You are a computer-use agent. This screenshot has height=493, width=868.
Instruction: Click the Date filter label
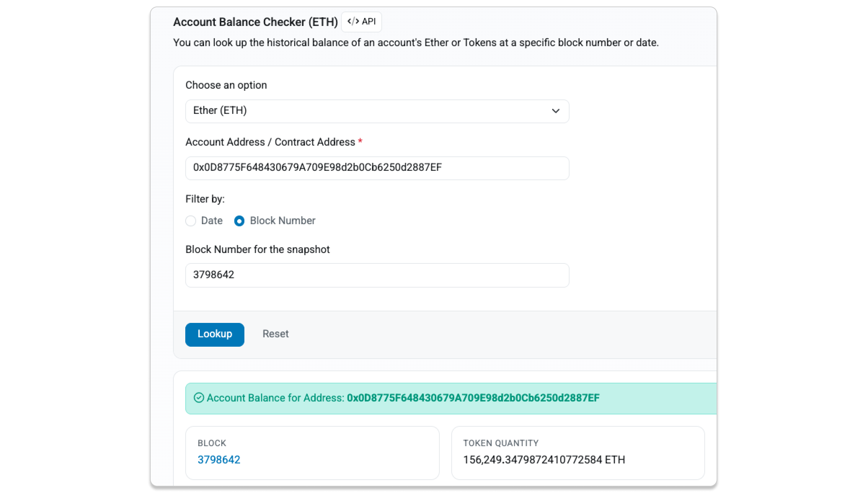pos(212,221)
